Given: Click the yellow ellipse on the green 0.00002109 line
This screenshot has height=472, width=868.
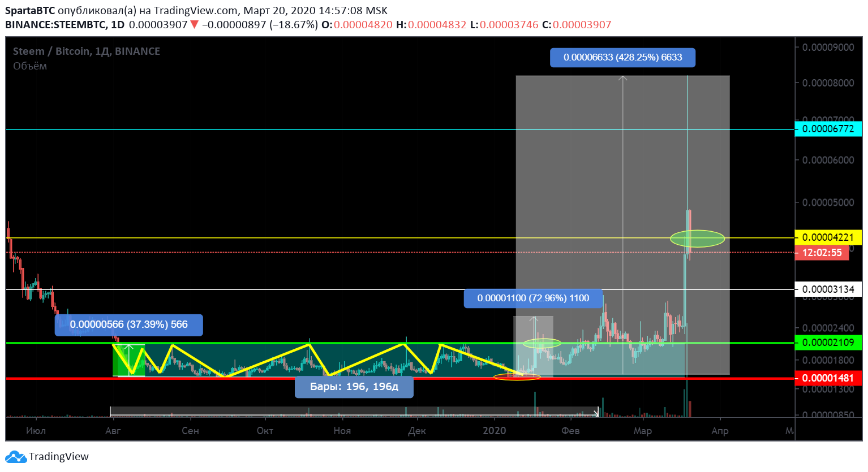Looking at the screenshot, I should pos(542,343).
